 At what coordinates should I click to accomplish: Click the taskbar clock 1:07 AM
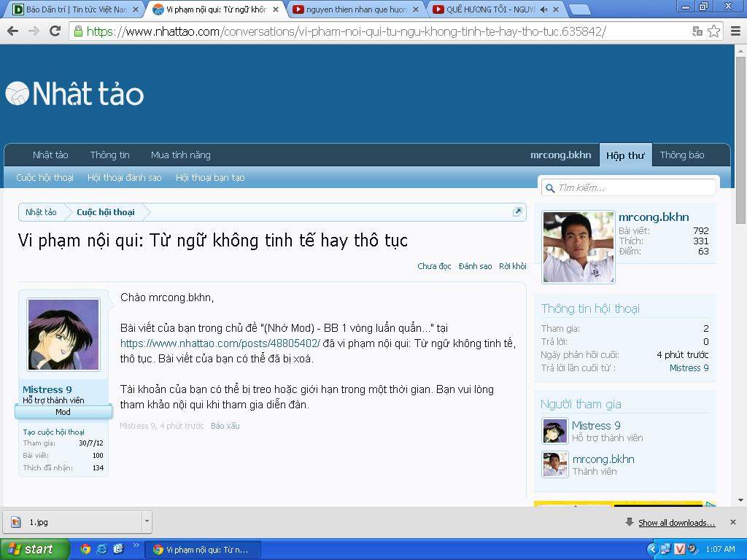coord(720,549)
